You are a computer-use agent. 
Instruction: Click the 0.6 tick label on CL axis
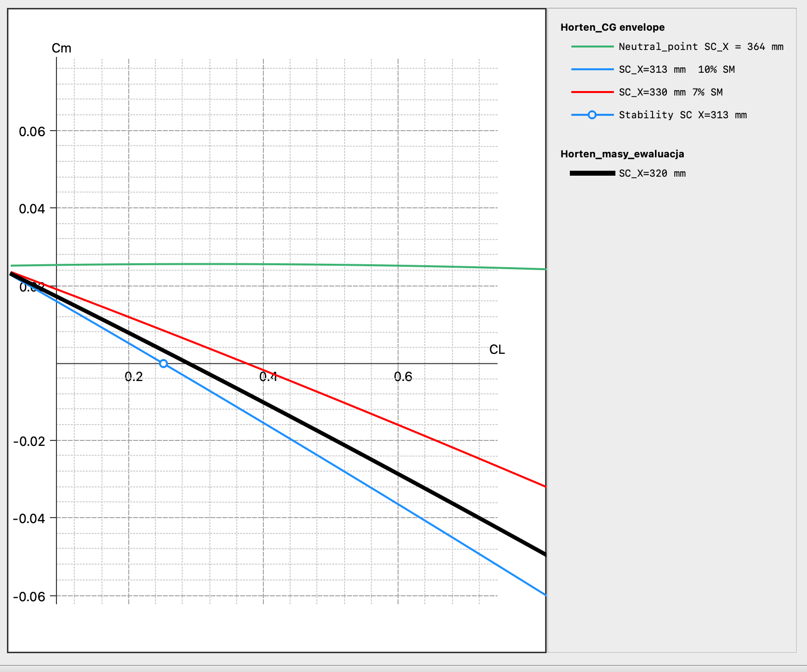coord(403,377)
